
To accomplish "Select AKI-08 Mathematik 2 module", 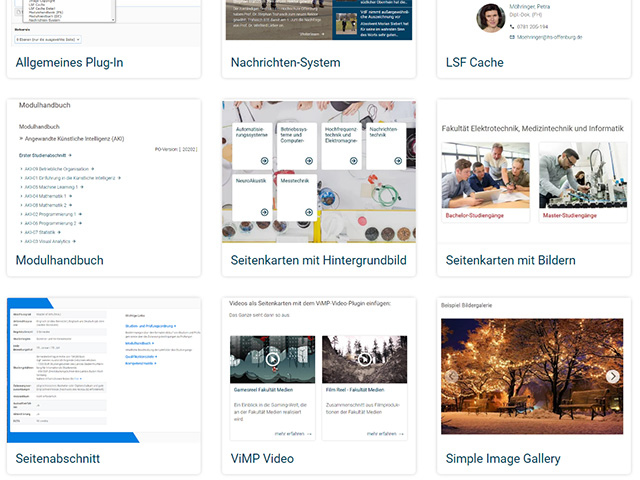I will (48, 205).
